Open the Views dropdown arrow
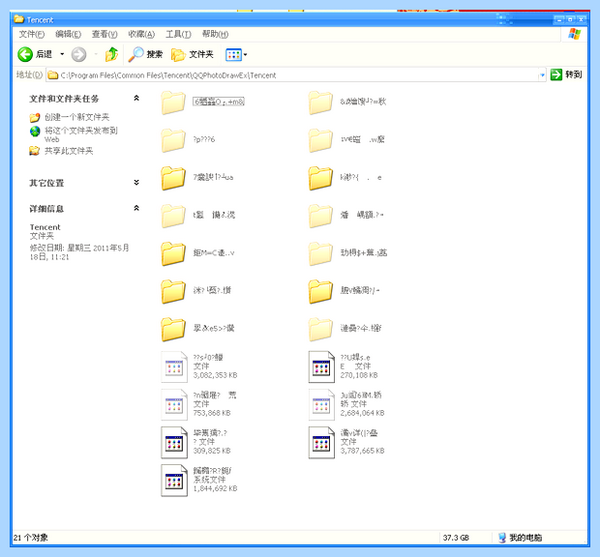600x557 pixels. [245, 55]
